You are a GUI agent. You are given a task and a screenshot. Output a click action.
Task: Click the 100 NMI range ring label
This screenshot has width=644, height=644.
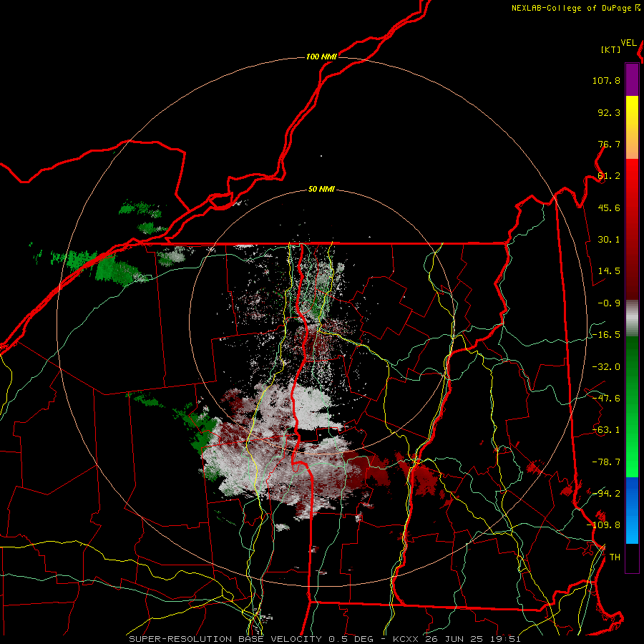point(321,57)
